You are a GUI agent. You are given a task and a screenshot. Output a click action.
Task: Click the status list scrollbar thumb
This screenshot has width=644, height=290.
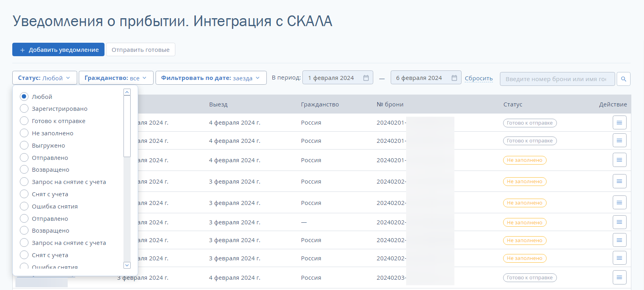tap(127, 126)
